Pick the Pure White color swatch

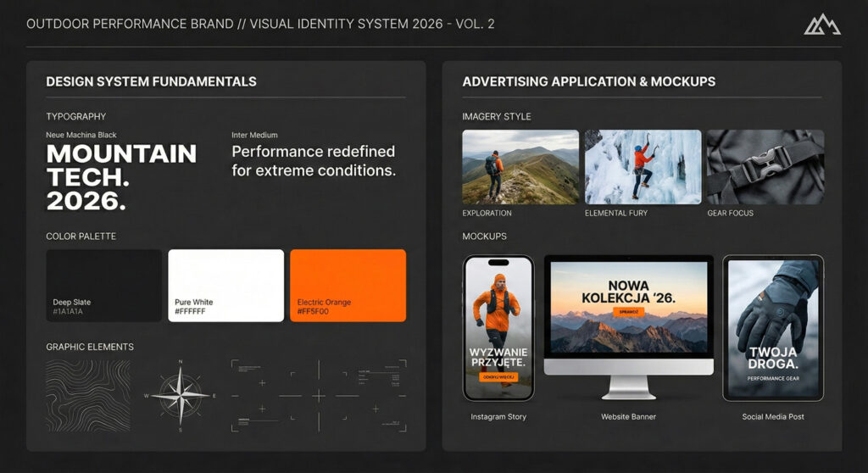(226, 286)
